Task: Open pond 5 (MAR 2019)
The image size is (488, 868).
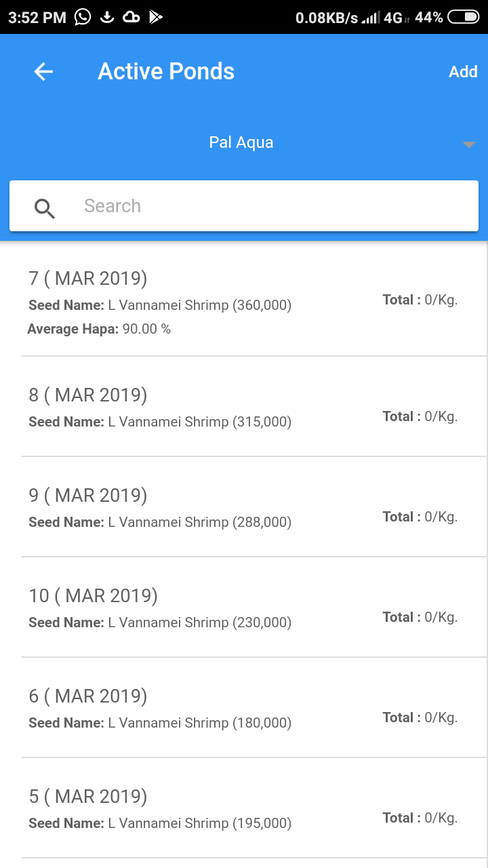Action: pyautogui.click(x=244, y=808)
